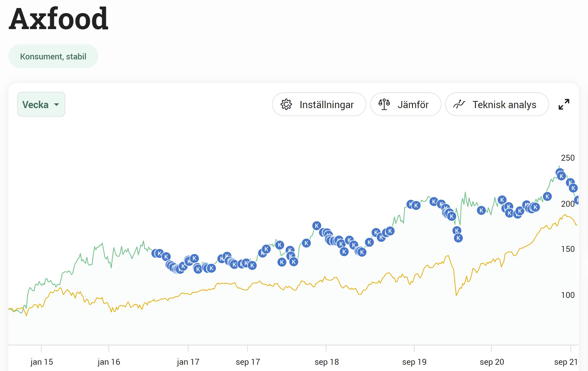Select the K marker at the peak before sep 18
The image size is (588, 371).
pos(317,226)
